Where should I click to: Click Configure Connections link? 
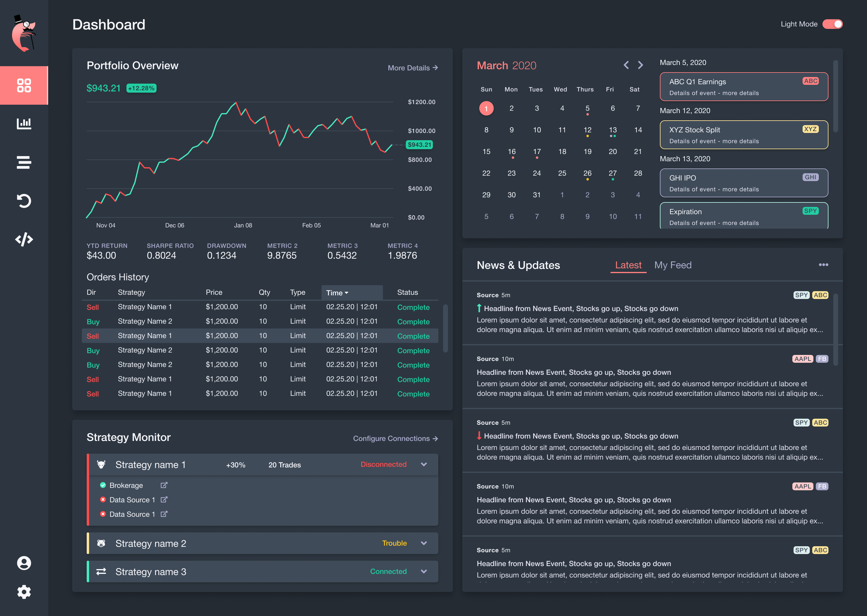(395, 439)
